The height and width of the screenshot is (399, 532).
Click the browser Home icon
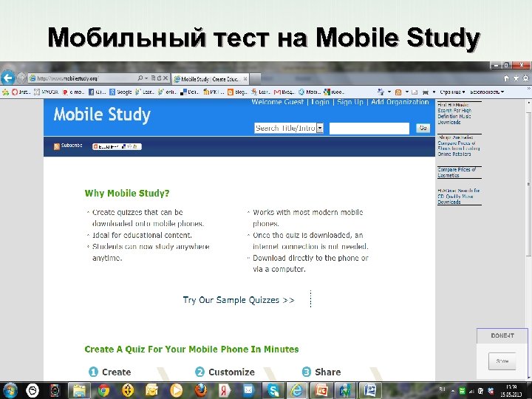(x=506, y=78)
